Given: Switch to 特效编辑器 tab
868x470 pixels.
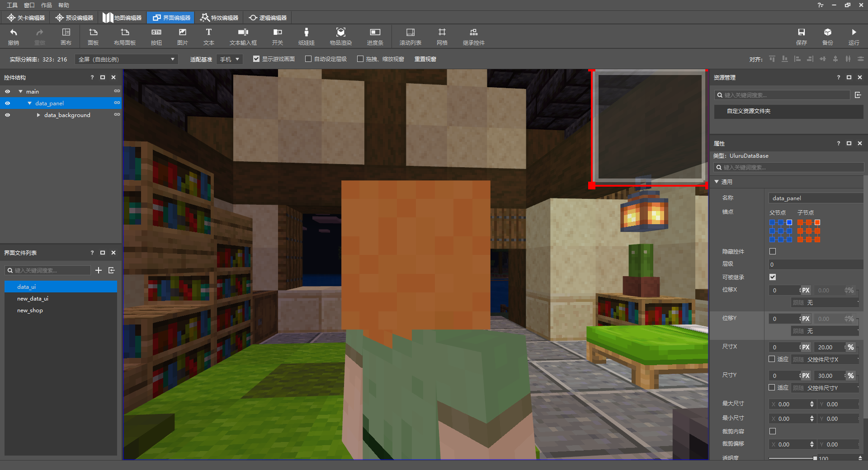Looking at the screenshot, I should pyautogui.click(x=219, y=18).
